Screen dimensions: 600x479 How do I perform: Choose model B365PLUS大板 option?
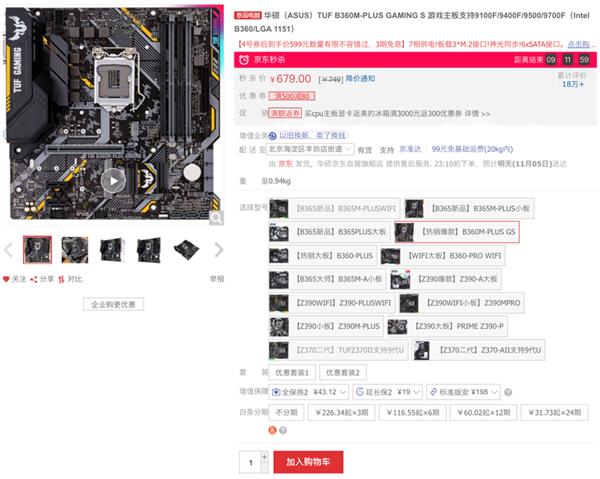pyautogui.click(x=329, y=232)
